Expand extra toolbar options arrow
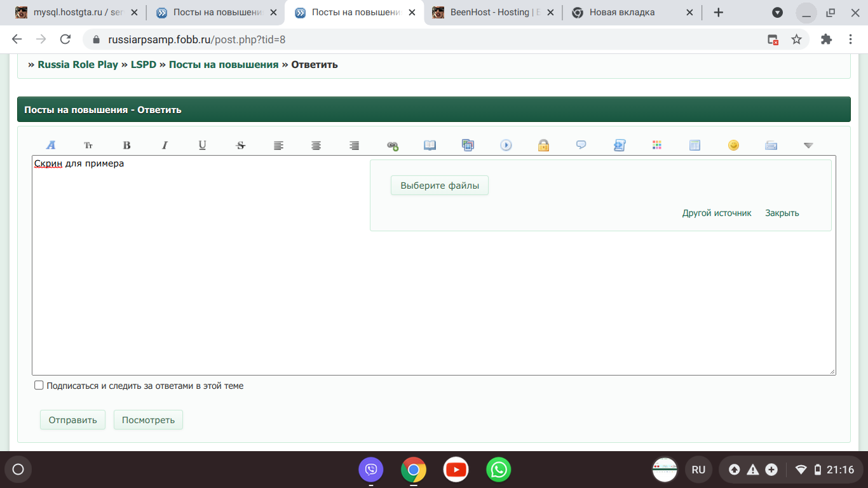868x488 pixels. [x=808, y=146]
